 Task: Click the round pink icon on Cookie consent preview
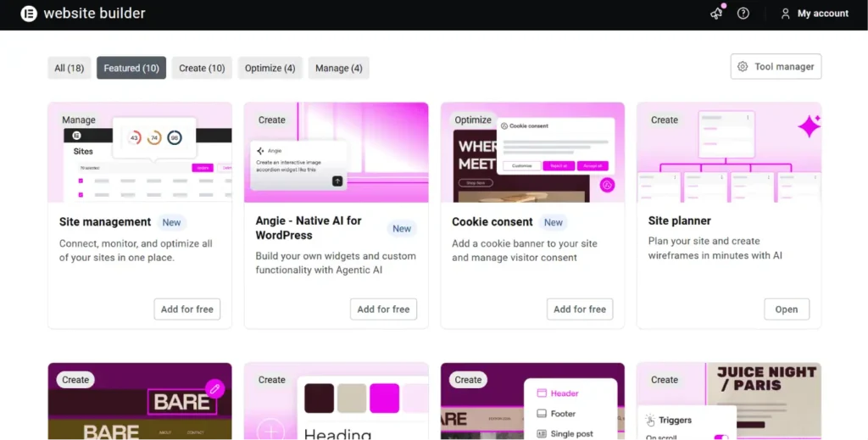[607, 185]
